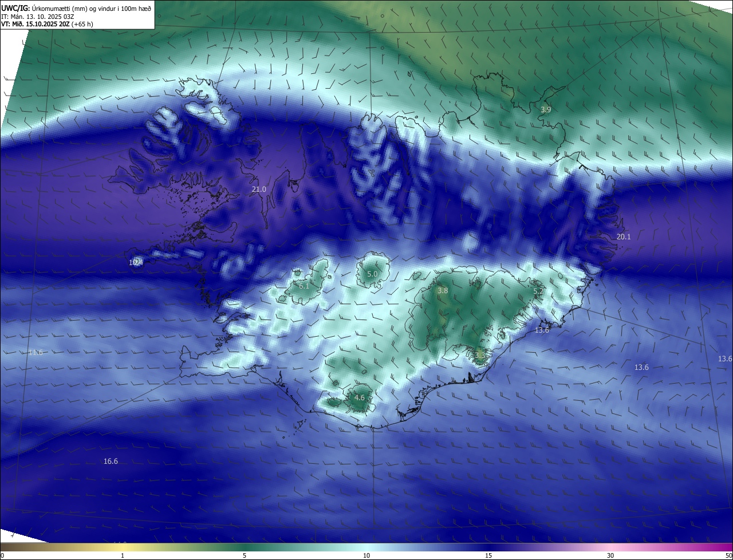This screenshot has height=560, width=733.
Task: Select the 3.9 value label on the map
Action: [546, 109]
